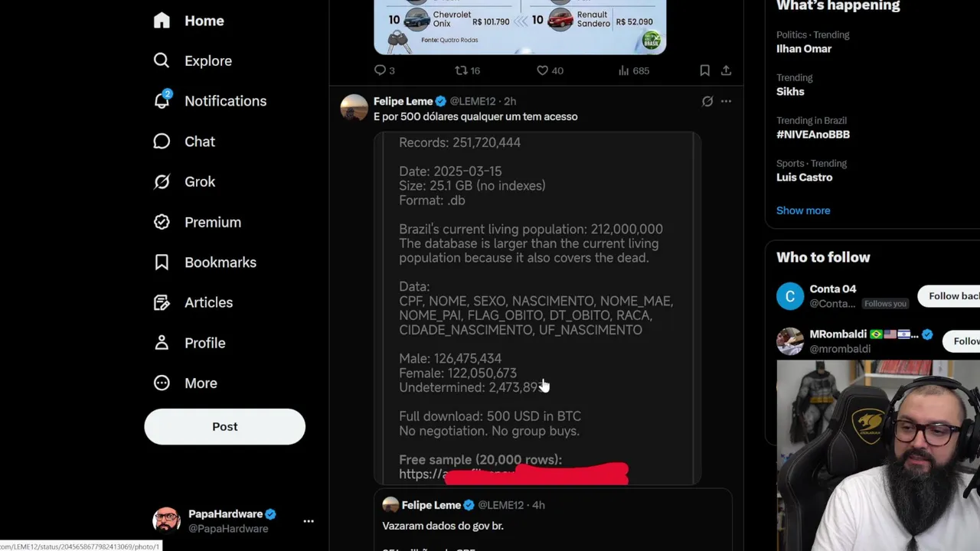The image size is (980, 551).
Task: Open PapaHardware account switcher menu
Action: click(x=309, y=521)
